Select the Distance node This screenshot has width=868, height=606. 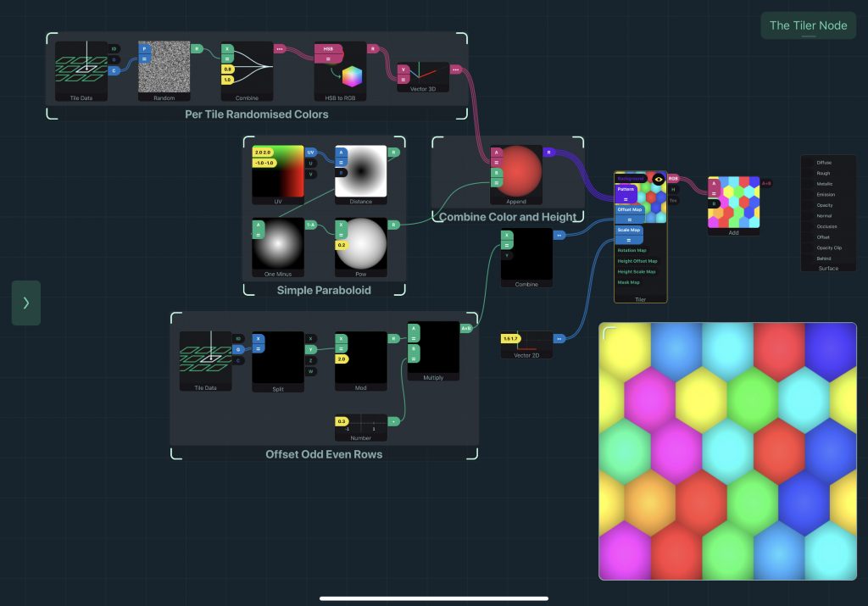361,175
